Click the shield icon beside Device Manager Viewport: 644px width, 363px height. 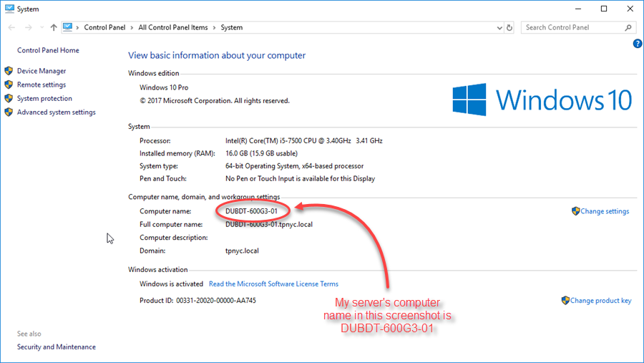point(9,71)
